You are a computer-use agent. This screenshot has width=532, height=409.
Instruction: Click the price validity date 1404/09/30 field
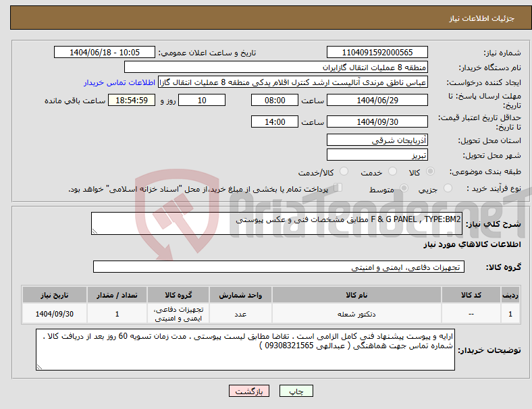pos(377,121)
